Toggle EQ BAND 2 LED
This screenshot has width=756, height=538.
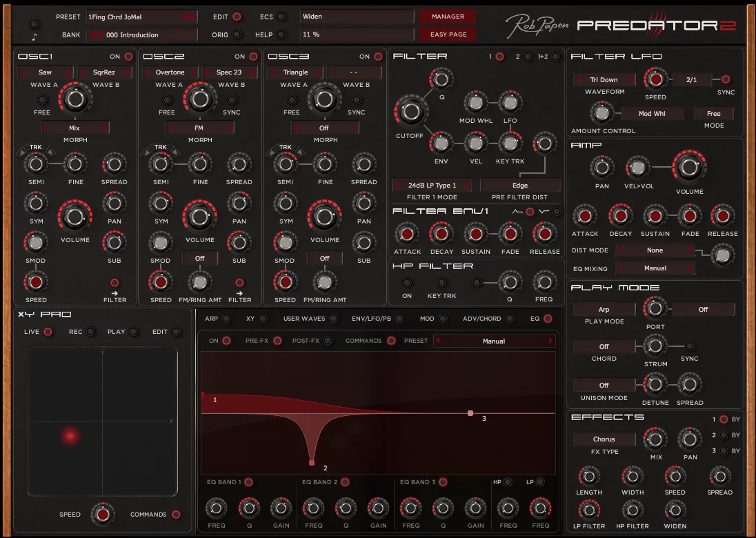(x=345, y=482)
